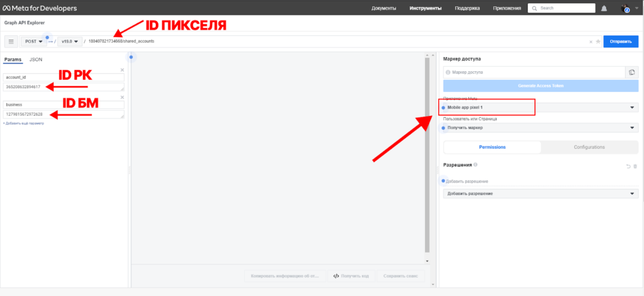Click the Добавить ещё параметр link
Image resolution: width=644 pixels, height=296 pixels.
tap(23, 123)
